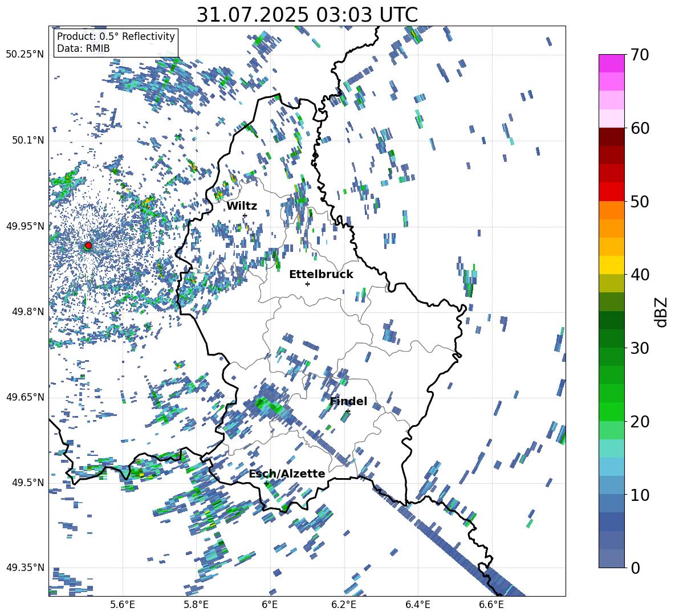Click the 6.2°E longitude label

(x=344, y=605)
